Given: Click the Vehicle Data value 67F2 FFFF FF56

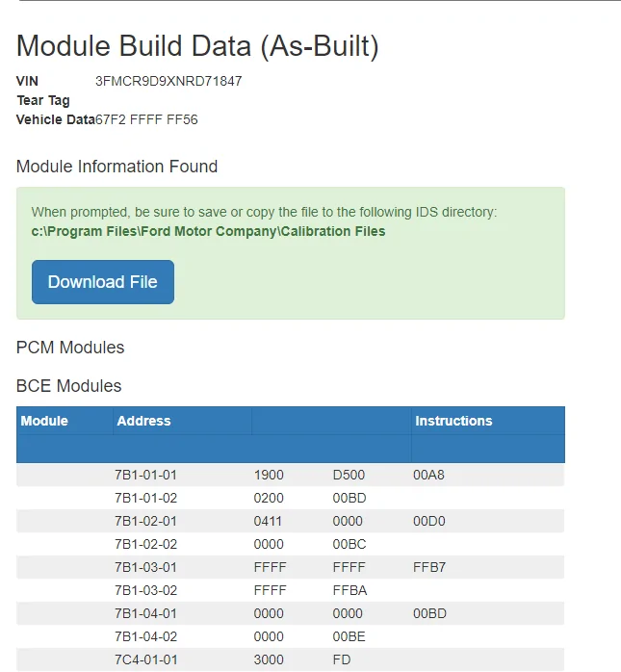Looking at the screenshot, I should tap(146, 119).
